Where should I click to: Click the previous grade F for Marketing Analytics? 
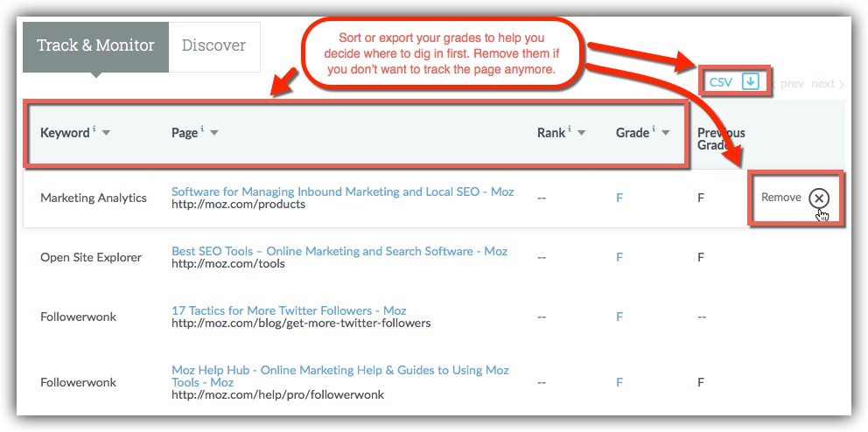tap(701, 198)
